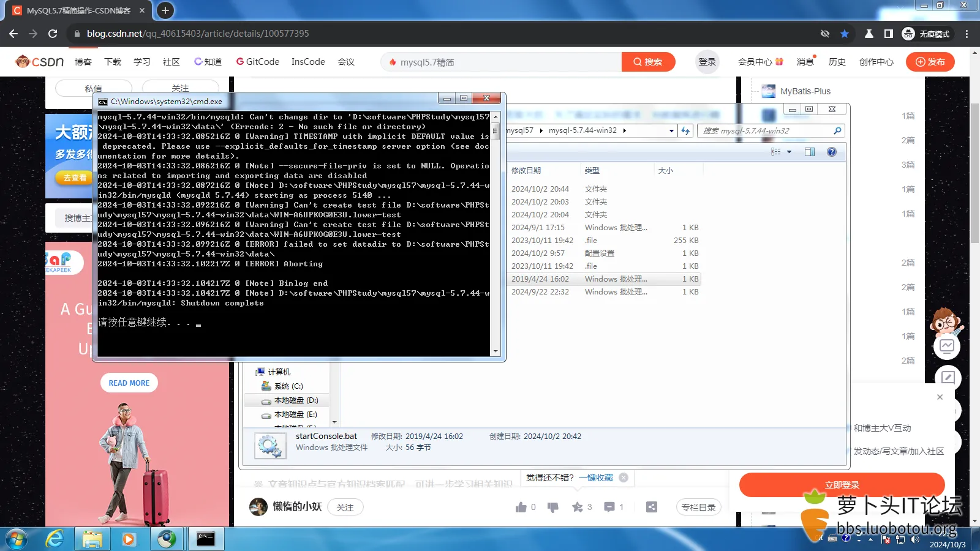Dislike the article with thumbs-down icon
980x551 pixels.
(552, 507)
